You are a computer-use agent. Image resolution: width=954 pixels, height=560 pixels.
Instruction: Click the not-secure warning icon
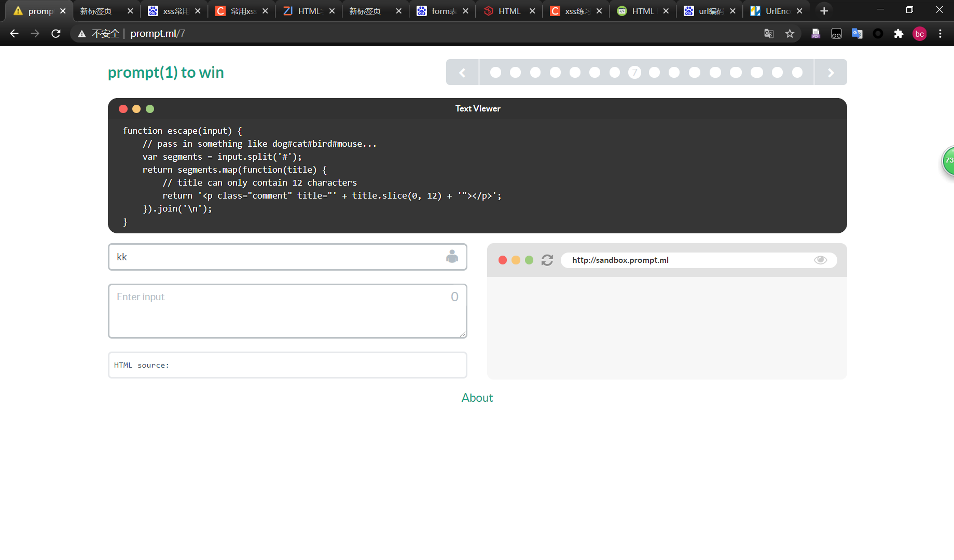coord(82,34)
